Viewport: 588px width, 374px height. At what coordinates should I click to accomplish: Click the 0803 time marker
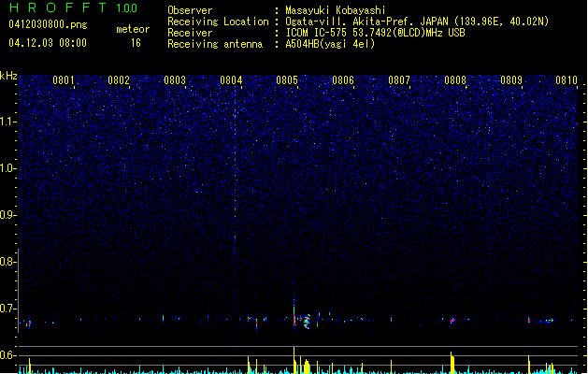pos(175,80)
